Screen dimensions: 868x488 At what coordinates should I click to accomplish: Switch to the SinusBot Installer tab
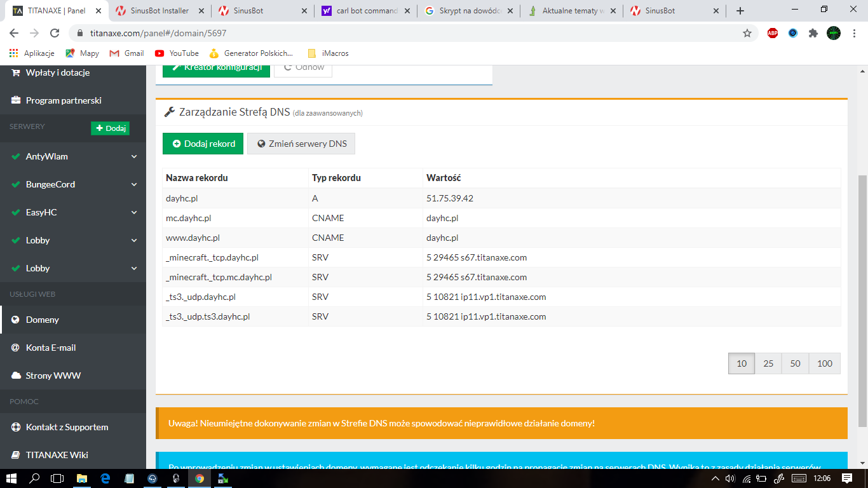point(160,11)
